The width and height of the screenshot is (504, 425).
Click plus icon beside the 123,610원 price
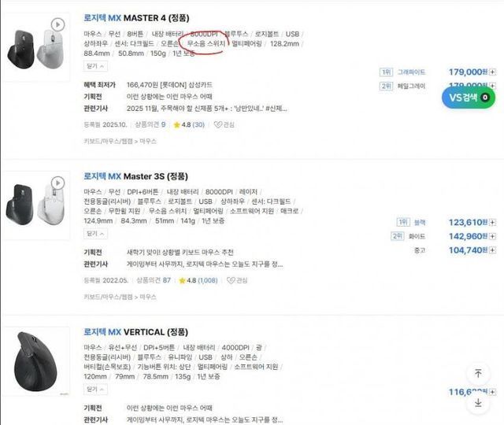click(x=493, y=223)
